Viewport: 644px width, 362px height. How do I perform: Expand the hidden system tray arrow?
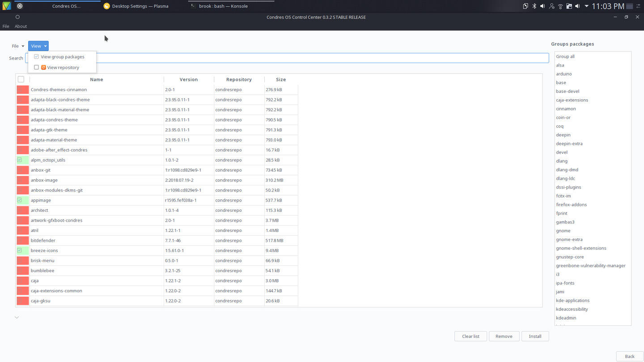pos(586,6)
